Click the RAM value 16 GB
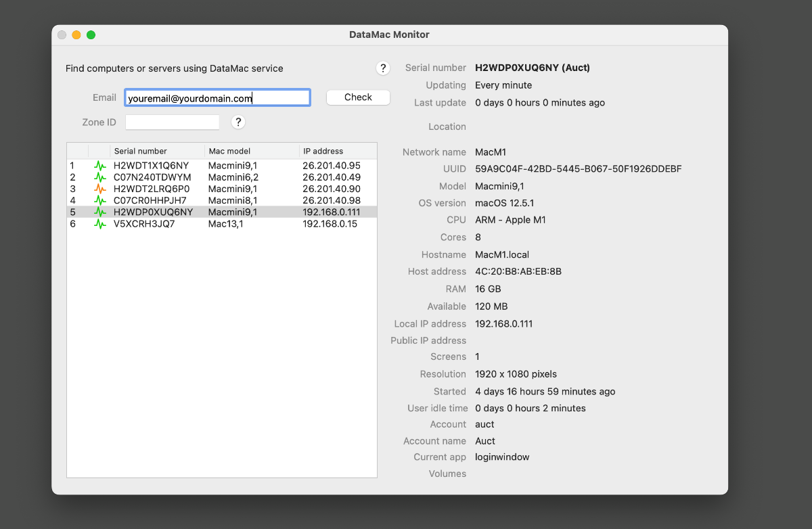Viewport: 812px width, 529px height. coord(488,289)
